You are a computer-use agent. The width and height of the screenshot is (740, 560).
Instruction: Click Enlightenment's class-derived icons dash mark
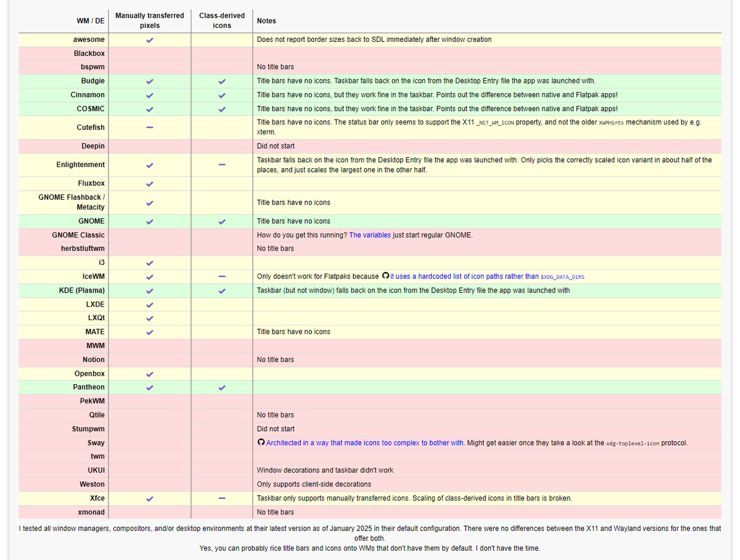click(x=222, y=165)
